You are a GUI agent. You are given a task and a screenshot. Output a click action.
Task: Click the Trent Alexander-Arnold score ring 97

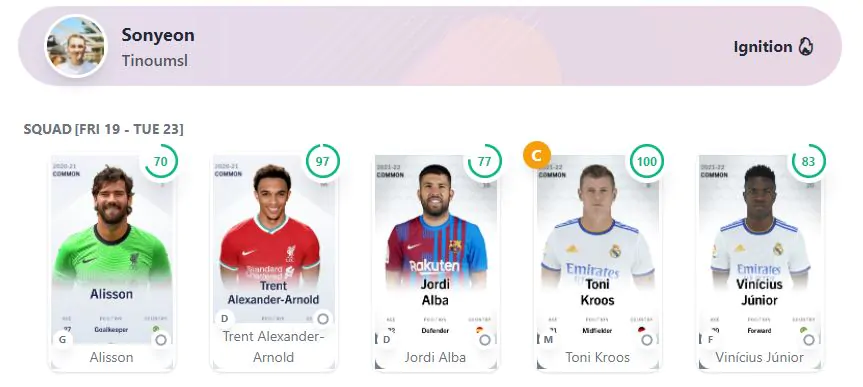pos(323,161)
